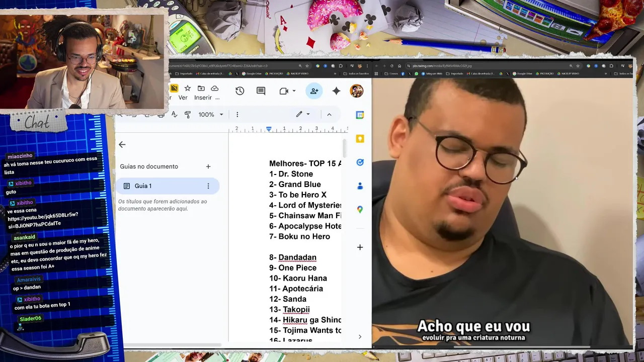Viewport: 644px width, 362px height.
Task: Click the '1- Dr. Stone' line
Action: (291, 174)
